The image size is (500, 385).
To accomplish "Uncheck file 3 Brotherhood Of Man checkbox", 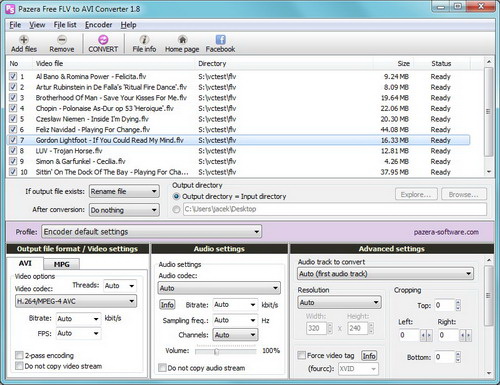I will point(13,98).
